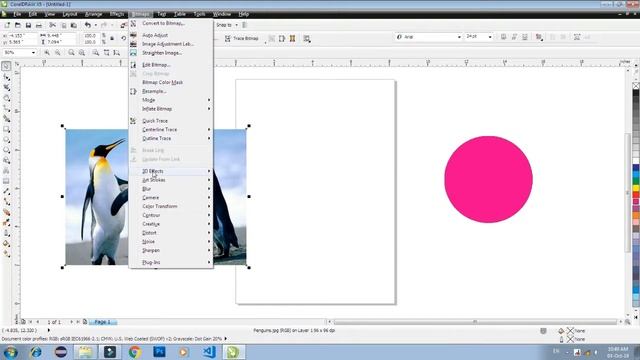Select the Eyedropper tool in the toolbox
The height and width of the screenshot is (360, 640).
[x=6, y=222]
